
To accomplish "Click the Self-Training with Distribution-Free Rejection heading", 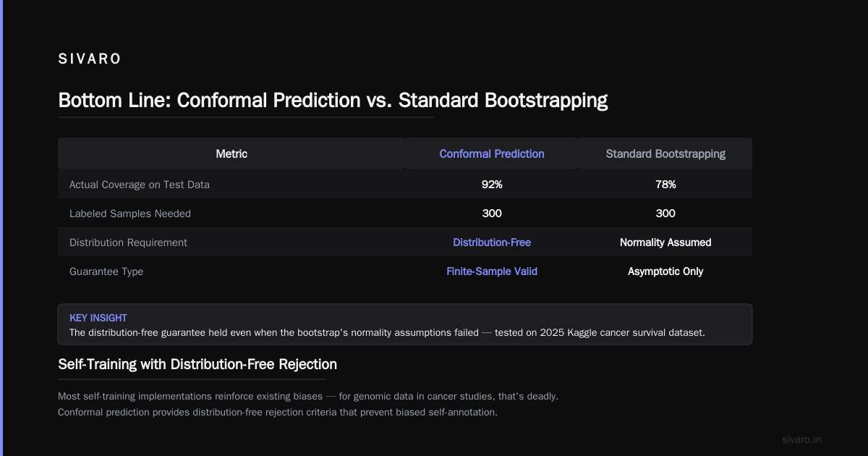I will 197,364.
